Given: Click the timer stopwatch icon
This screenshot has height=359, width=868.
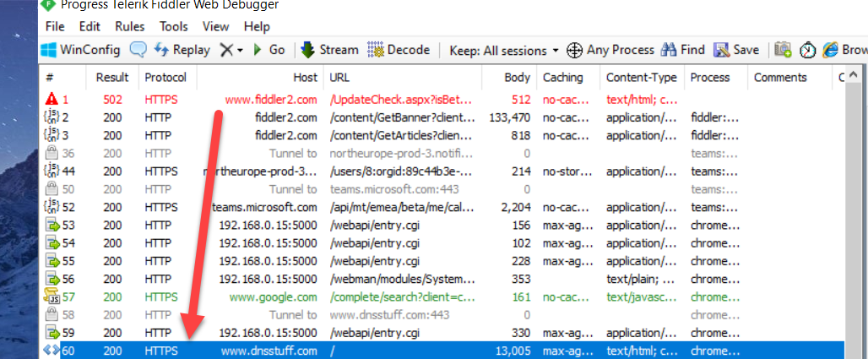Looking at the screenshot, I should (x=807, y=50).
